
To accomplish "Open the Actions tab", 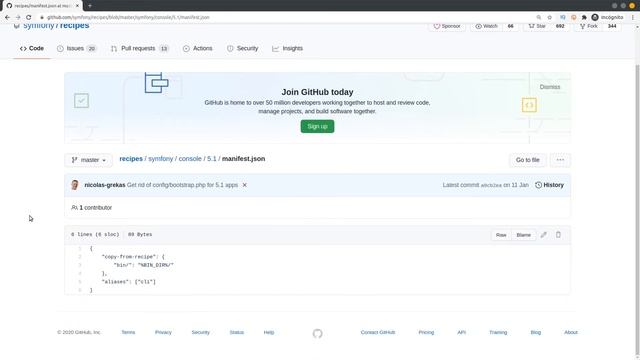I will [198, 48].
